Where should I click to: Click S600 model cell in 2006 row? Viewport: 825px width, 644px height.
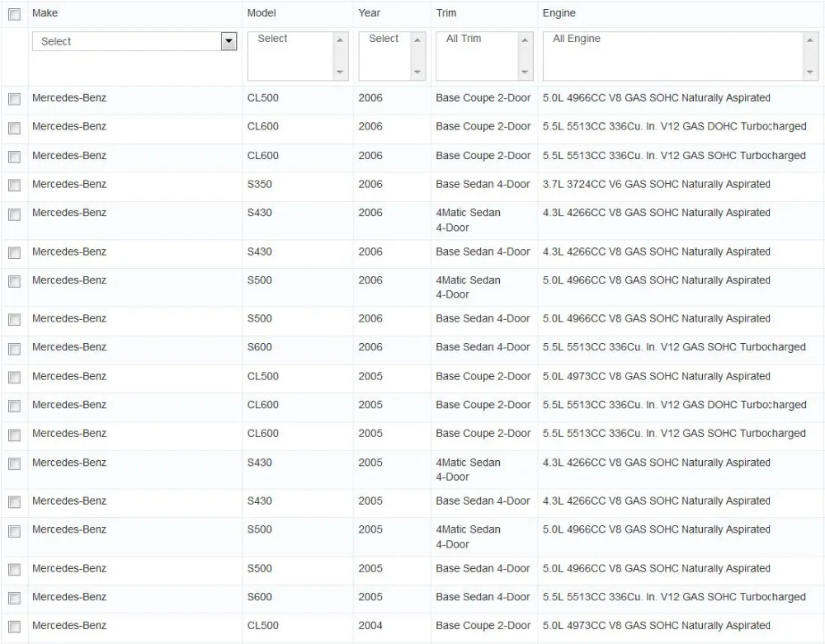(x=259, y=347)
